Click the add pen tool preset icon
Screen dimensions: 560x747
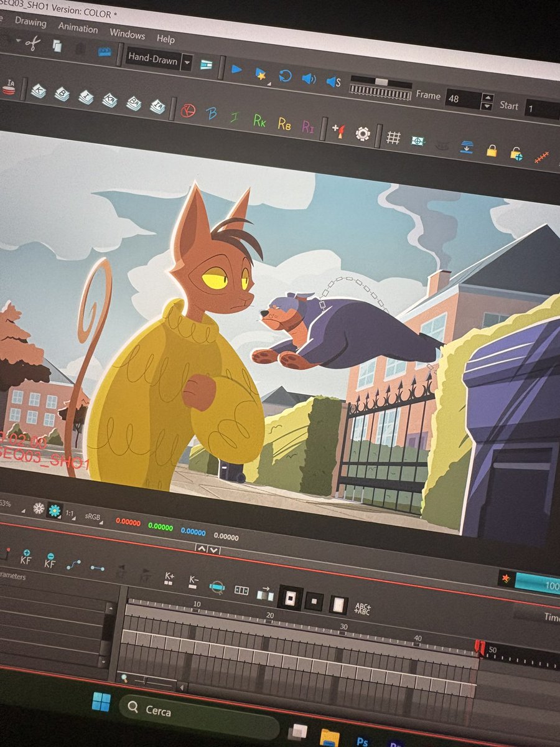(x=338, y=130)
